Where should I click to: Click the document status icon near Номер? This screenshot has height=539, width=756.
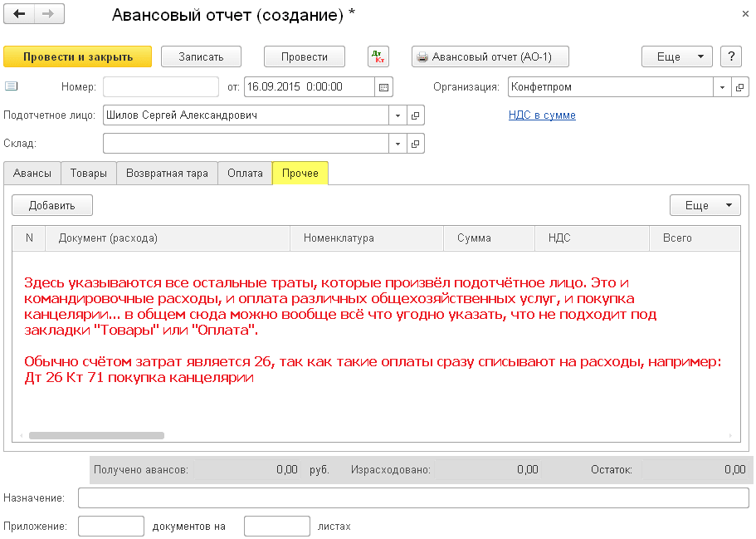pyautogui.click(x=11, y=86)
